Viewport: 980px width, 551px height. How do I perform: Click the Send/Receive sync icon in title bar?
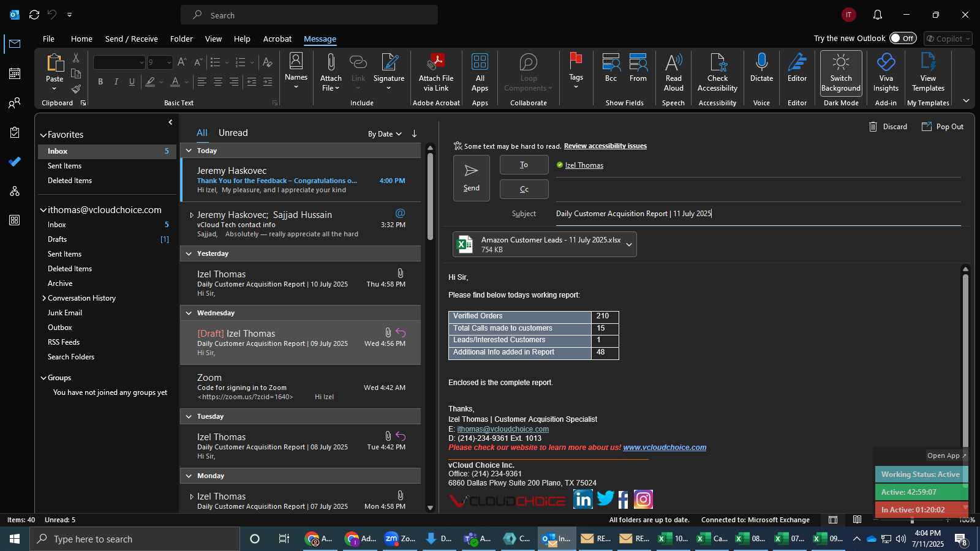pyautogui.click(x=34, y=15)
